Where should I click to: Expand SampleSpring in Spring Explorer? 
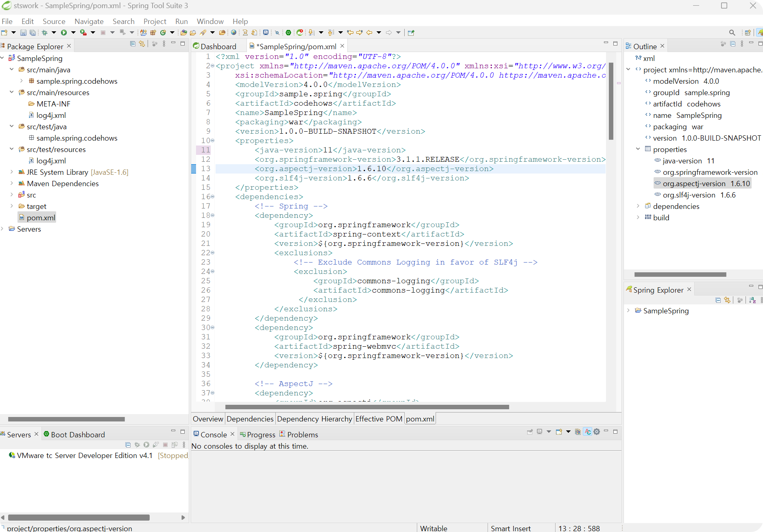click(x=628, y=311)
